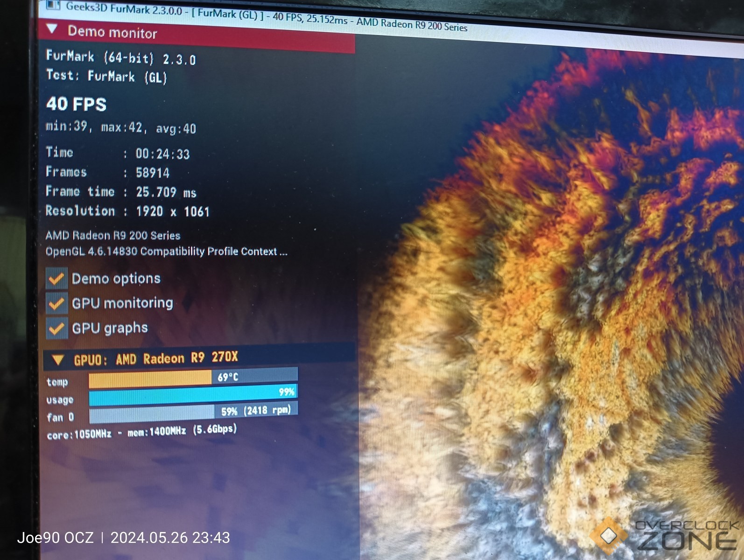Click the Overclock Zone diamond logo
The height and width of the screenshot is (560, 744).
(609, 536)
